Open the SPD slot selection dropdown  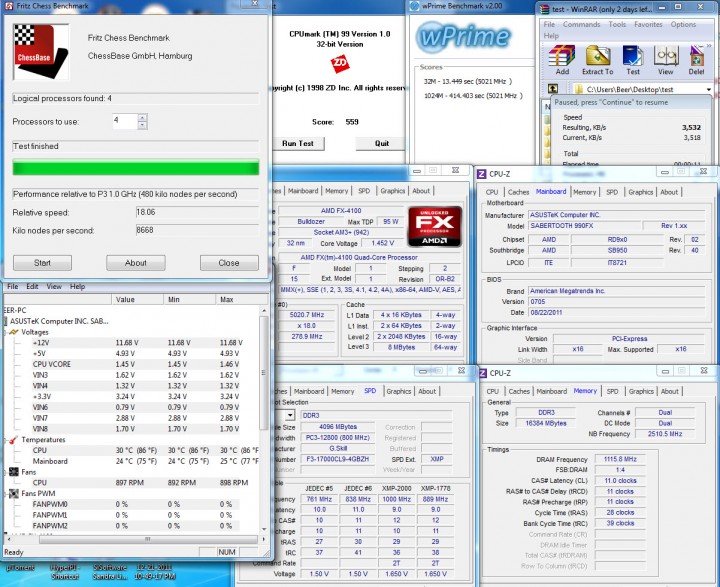point(290,415)
